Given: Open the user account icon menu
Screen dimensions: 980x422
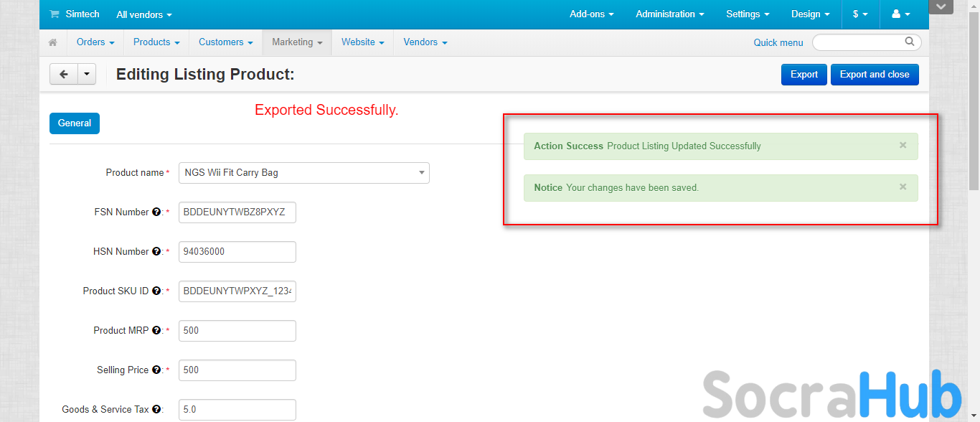Looking at the screenshot, I should tap(900, 14).
